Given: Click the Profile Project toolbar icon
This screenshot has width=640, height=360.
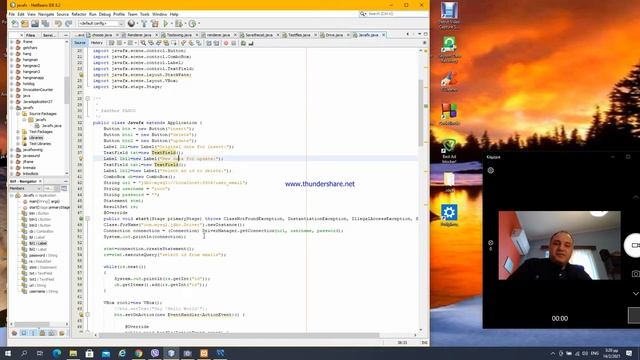Looking at the screenshot, I should [192, 24].
